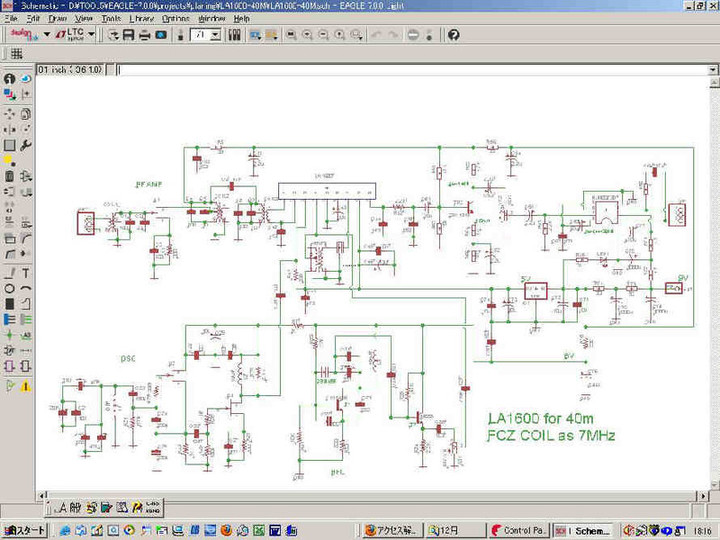Viewport: 720px width, 540px height.
Task: Click the Print icon in toolbar
Action: (x=145, y=35)
